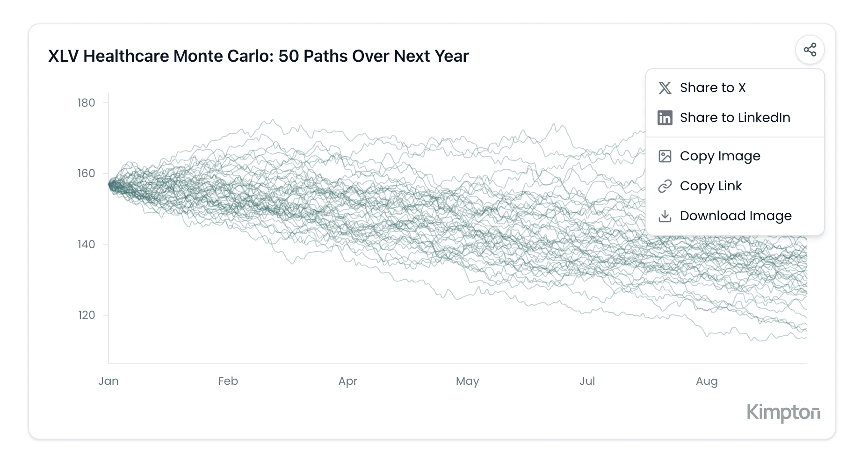Click the paths' starting point near 157
This screenshot has height=462, width=868.
click(110, 185)
